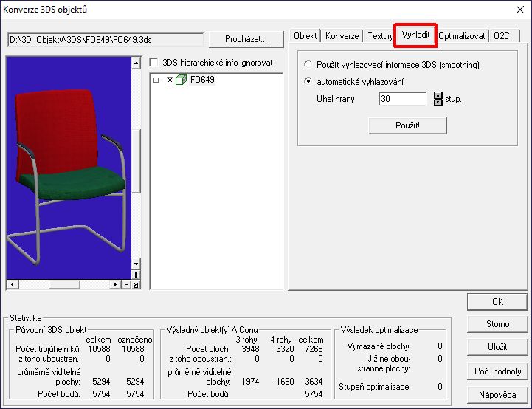Decrease edge angle with down spinner arrow

[x=438, y=103]
